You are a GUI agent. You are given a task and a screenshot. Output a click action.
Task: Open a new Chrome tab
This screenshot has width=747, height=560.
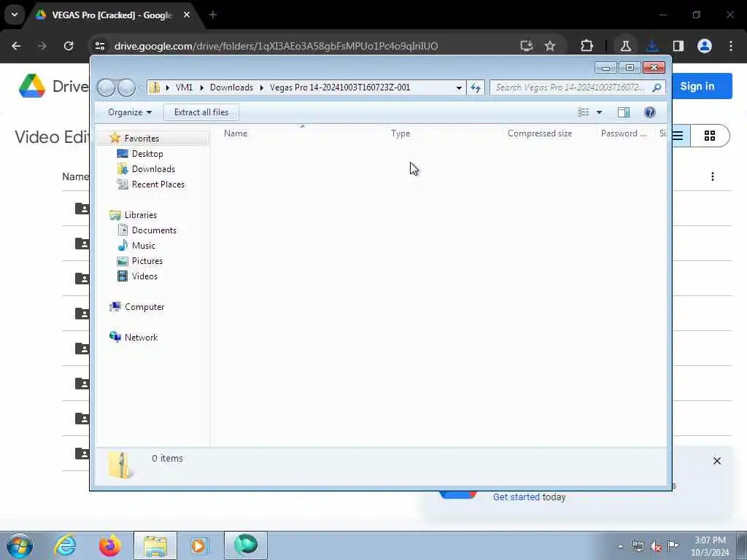tap(213, 15)
